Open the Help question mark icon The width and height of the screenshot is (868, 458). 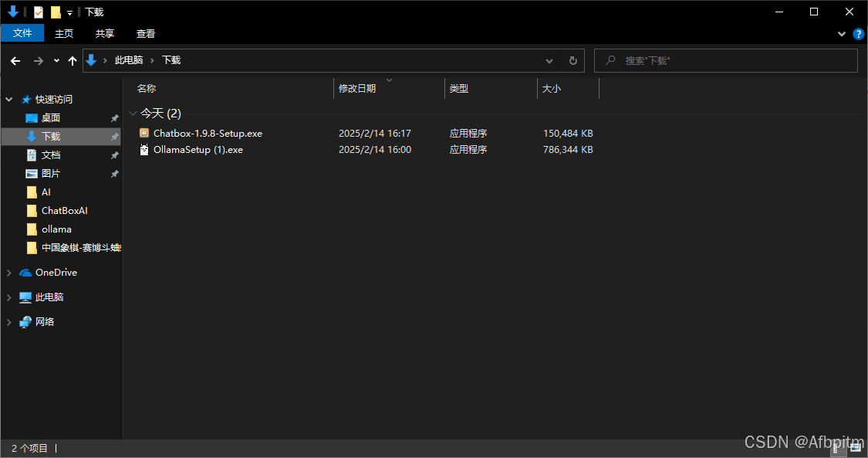pyautogui.click(x=859, y=34)
